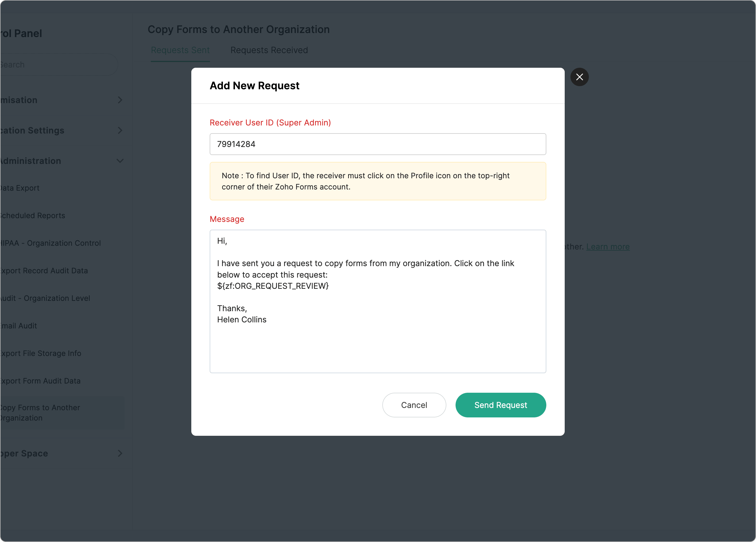Open Export Record Audit Data
Image resolution: width=756 pixels, height=542 pixels.
coord(44,270)
